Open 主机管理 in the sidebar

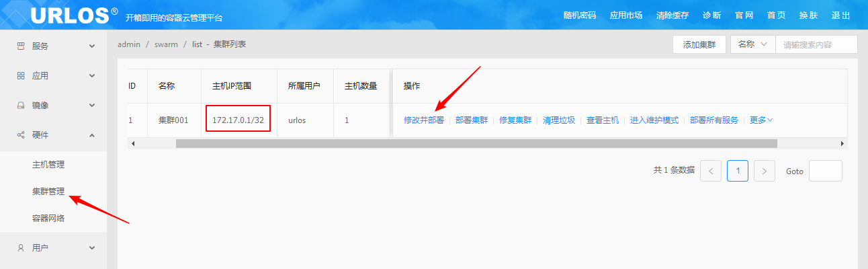[48, 164]
